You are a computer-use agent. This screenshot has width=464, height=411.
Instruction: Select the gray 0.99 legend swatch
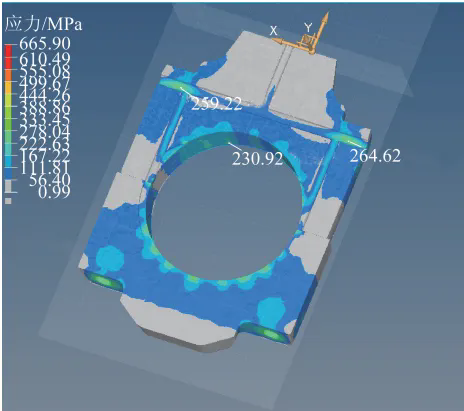(8, 201)
